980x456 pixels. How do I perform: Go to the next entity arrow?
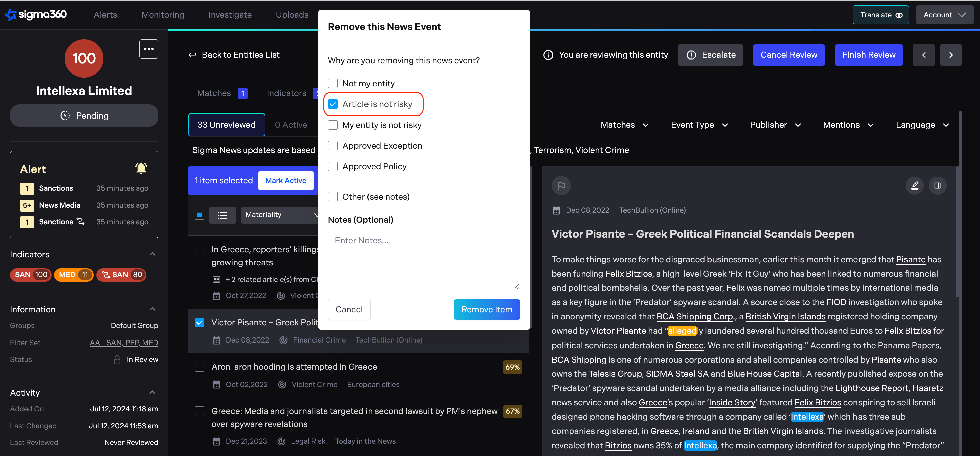pos(950,55)
